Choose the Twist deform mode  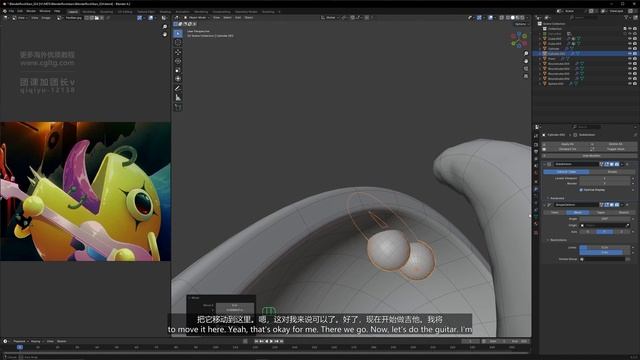(554, 212)
